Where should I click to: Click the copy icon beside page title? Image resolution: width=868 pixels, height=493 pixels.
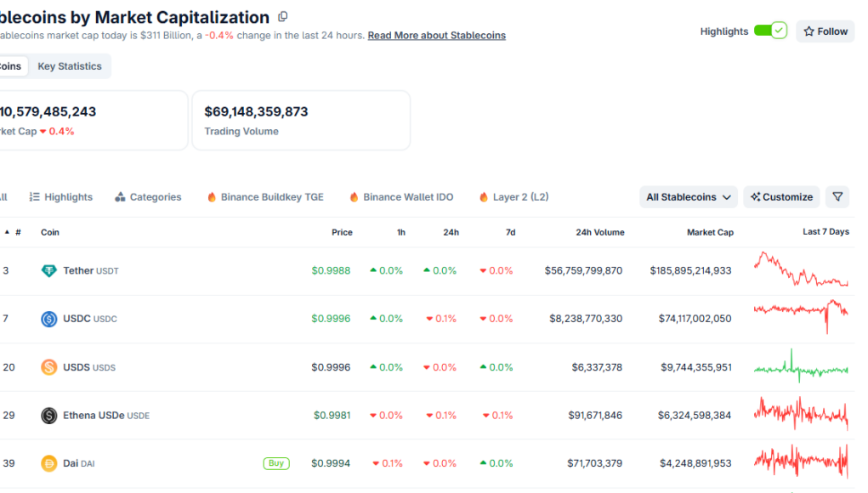coord(283,17)
